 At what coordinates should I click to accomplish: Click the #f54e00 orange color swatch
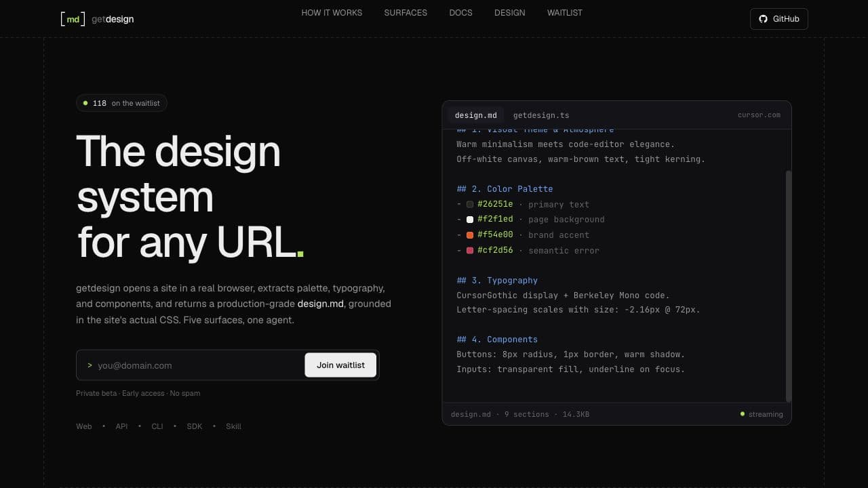pos(470,235)
